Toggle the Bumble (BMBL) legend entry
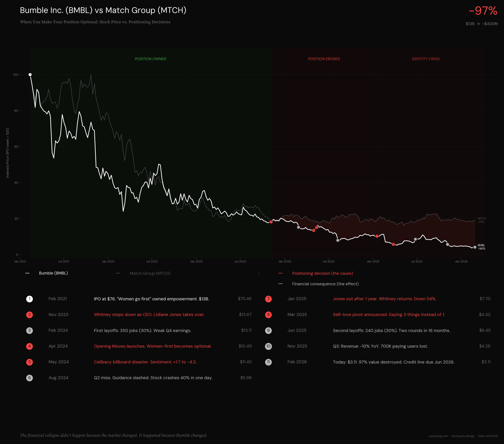This screenshot has height=444, width=504. (53, 273)
